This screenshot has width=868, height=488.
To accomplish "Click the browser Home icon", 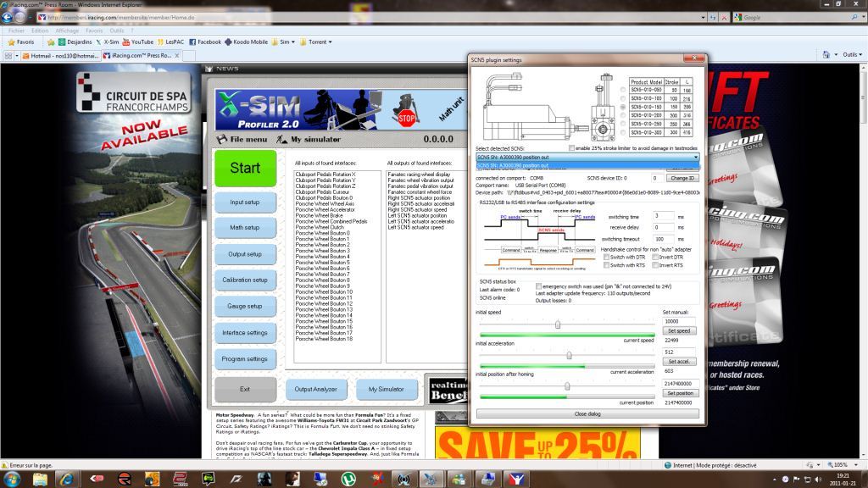I will point(826,55).
